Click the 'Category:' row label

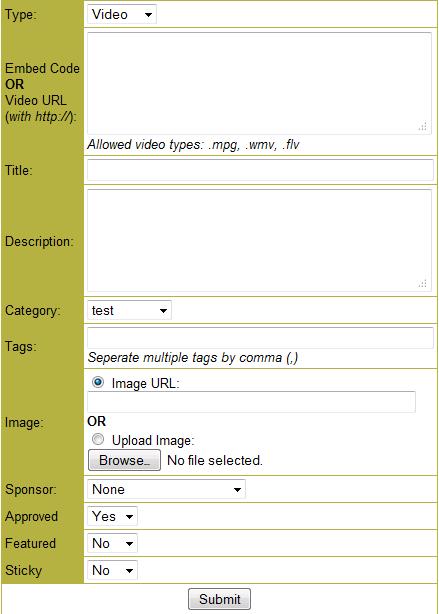[x=33, y=311]
